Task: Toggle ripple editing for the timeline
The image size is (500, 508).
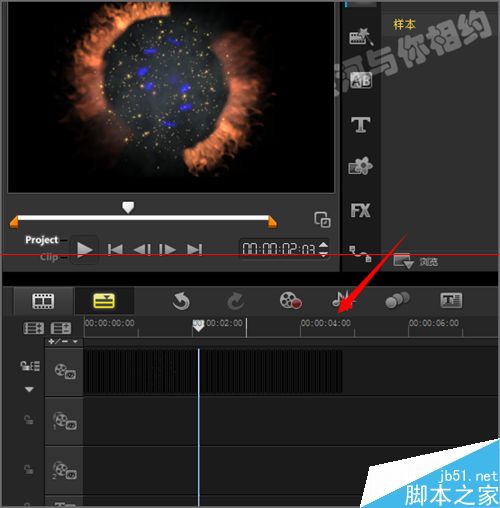Action: coord(30,366)
